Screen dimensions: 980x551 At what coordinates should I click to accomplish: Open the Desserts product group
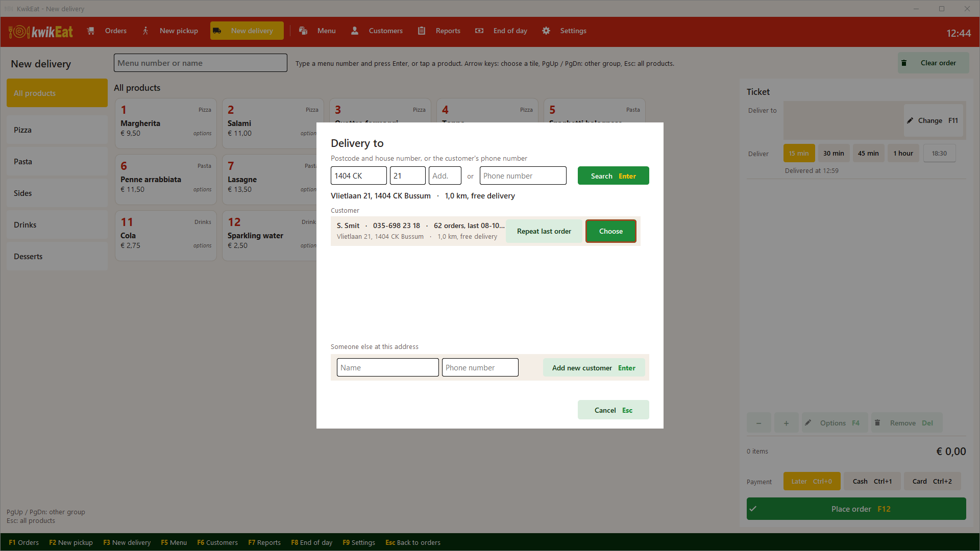click(x=57, y=257)
